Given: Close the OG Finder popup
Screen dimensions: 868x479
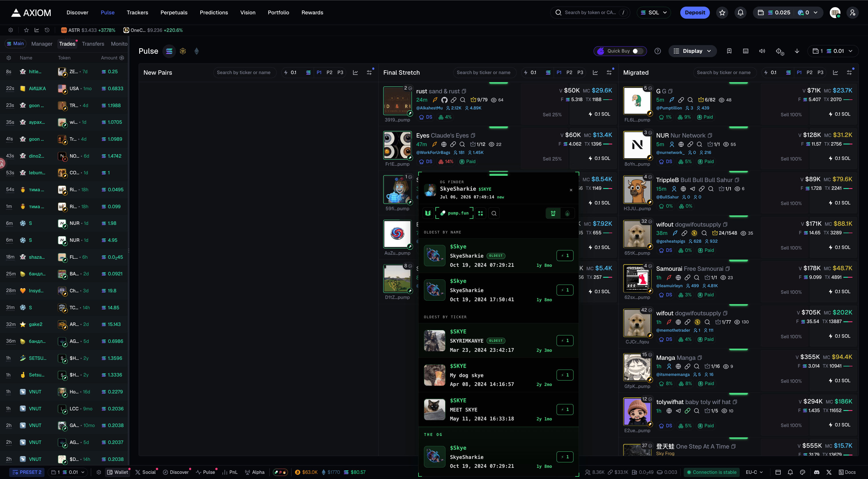Looking at the screenshot, I should click(x=571, y=190).
